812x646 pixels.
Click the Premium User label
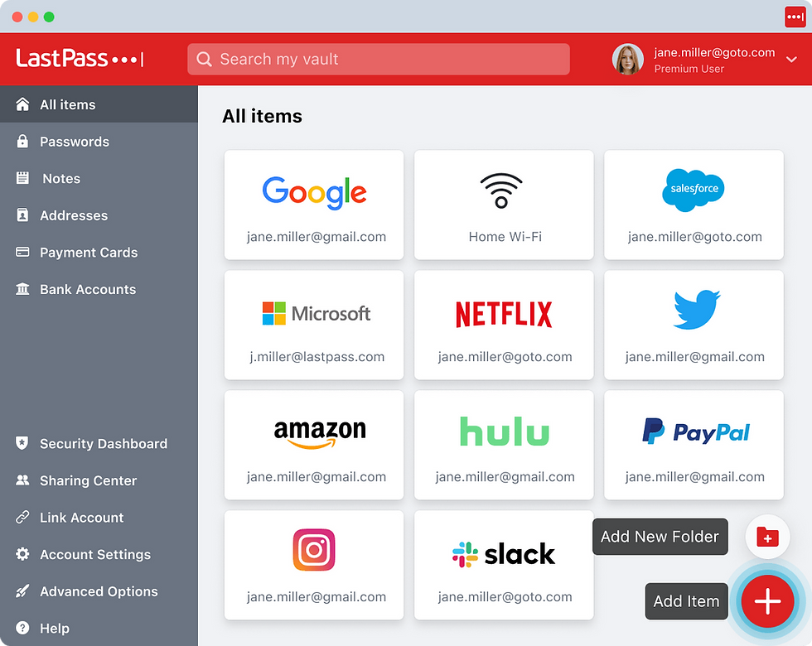pos(689,68)
